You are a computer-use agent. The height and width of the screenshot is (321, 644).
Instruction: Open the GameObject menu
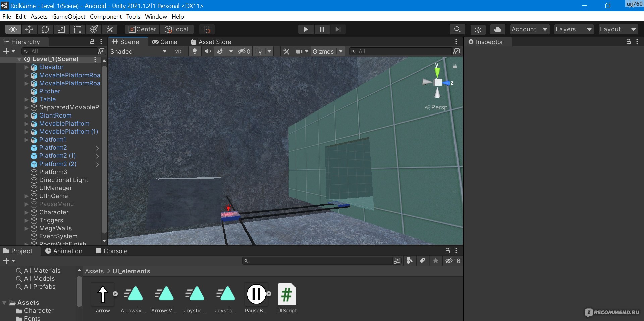(x=69, y=16)
